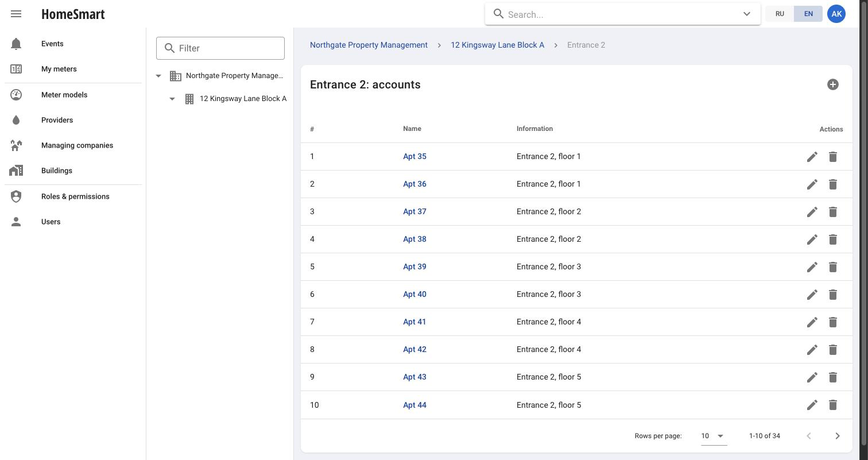
Task: Switch language to EN
Action: pyautogui.click(x=808, y=14)
